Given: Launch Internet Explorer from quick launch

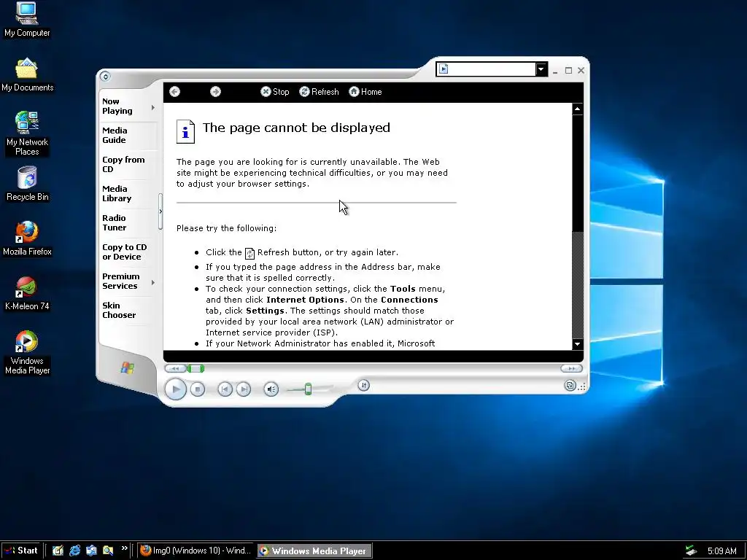Looking at the screenshot, I should pos(75,551).
